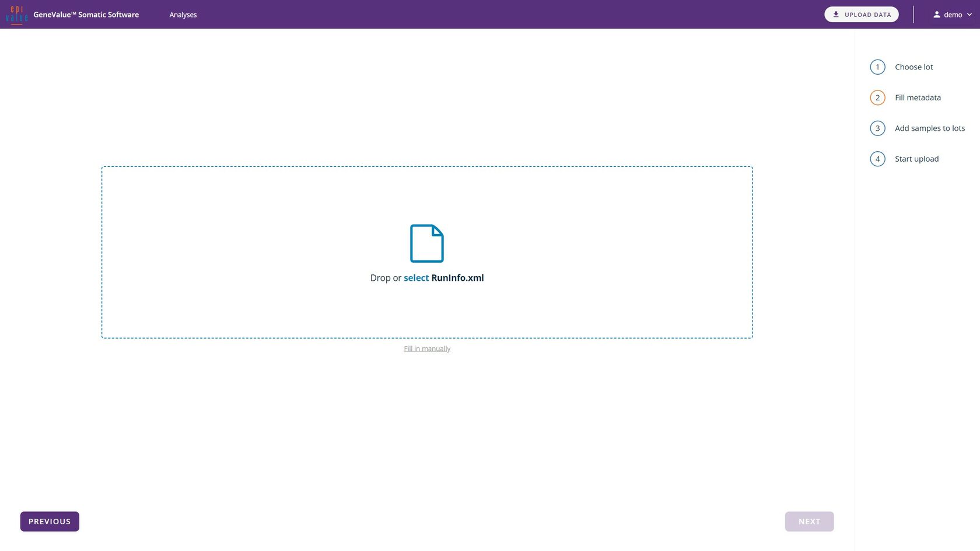The image size is (980, 551).
Task: Click the epiValue logo icon
Action: pyautogui.click(x=16, y=15)
